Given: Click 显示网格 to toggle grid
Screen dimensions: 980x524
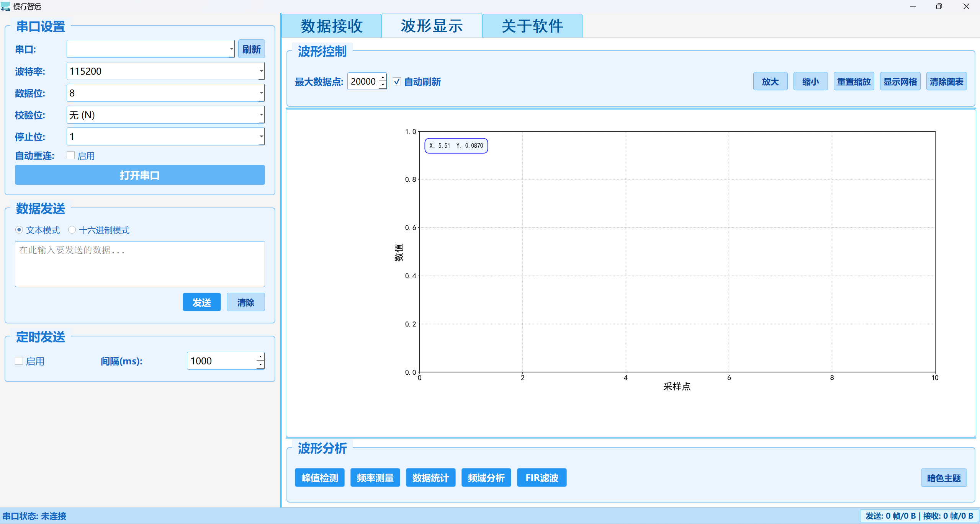Looking at the screenshot, I should pyautogui.click(x=900, y=82).
